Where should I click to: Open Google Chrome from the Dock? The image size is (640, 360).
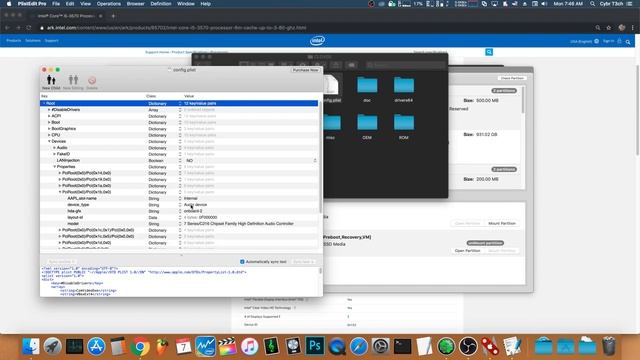tap(140, 347)
